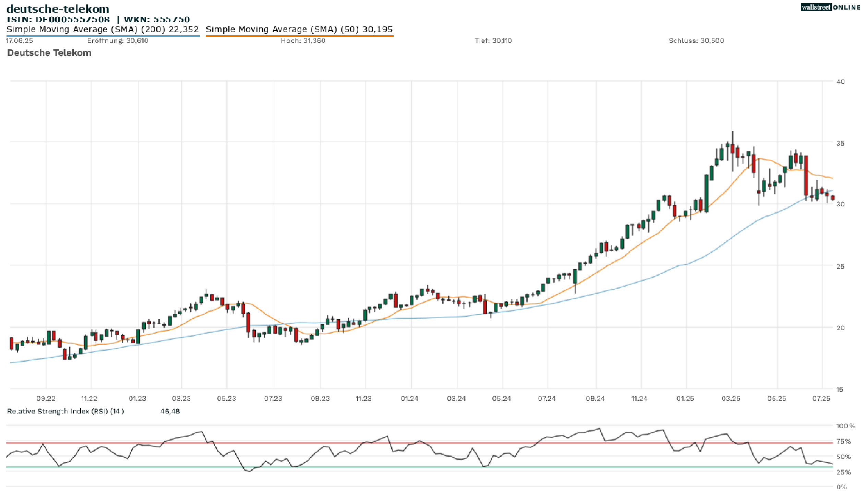This screenshot has height=504, width=865.
Task: Click the green RSI oversold threshold line
Action: (x=419, y=467)
